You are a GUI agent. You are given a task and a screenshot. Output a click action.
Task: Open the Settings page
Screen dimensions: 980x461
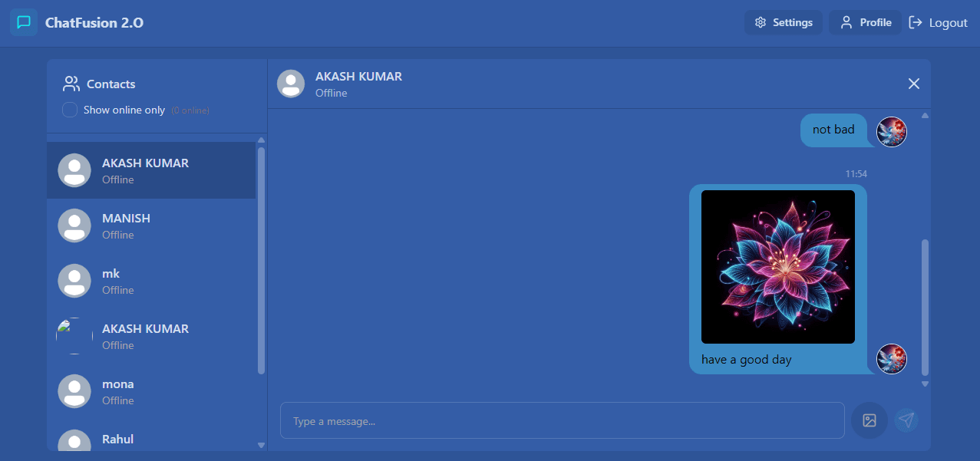[783, 22]
